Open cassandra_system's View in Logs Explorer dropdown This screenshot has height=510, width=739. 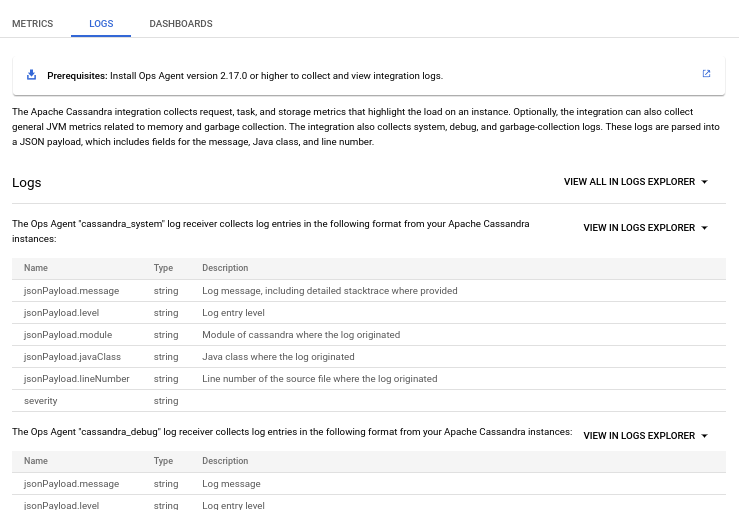(x=646, y=228)
